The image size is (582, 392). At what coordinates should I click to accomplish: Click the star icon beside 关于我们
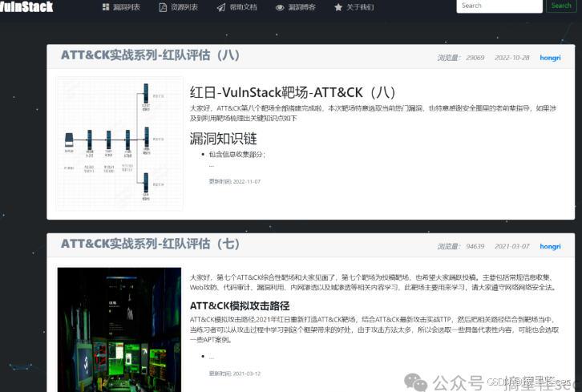click(x=338, y=7)
